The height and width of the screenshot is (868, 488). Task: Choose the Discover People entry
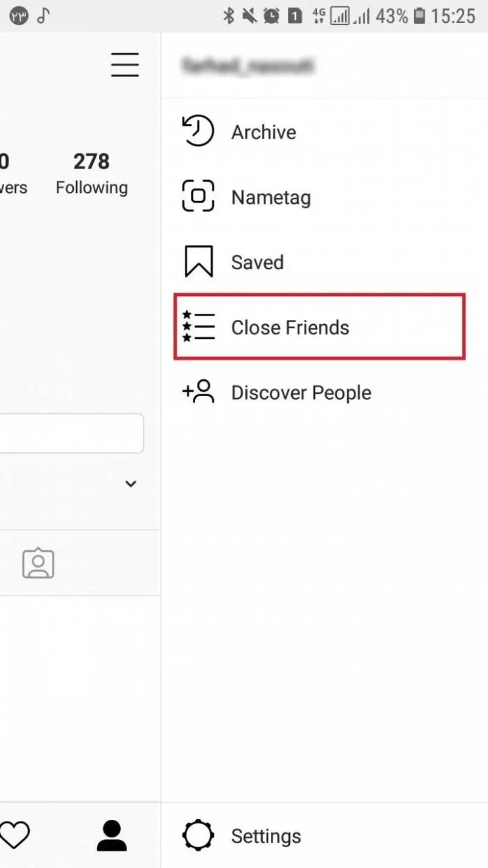[x=325, y=392]
